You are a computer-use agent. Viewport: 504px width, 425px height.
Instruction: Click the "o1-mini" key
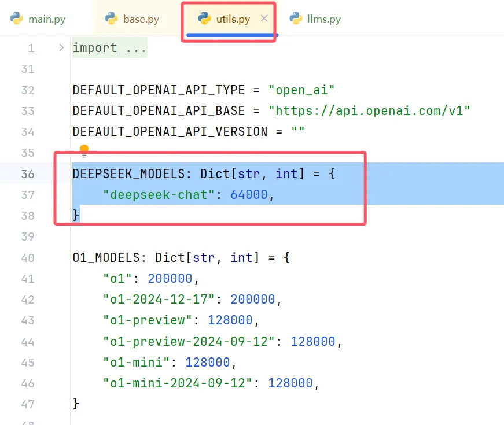[137, 363]
